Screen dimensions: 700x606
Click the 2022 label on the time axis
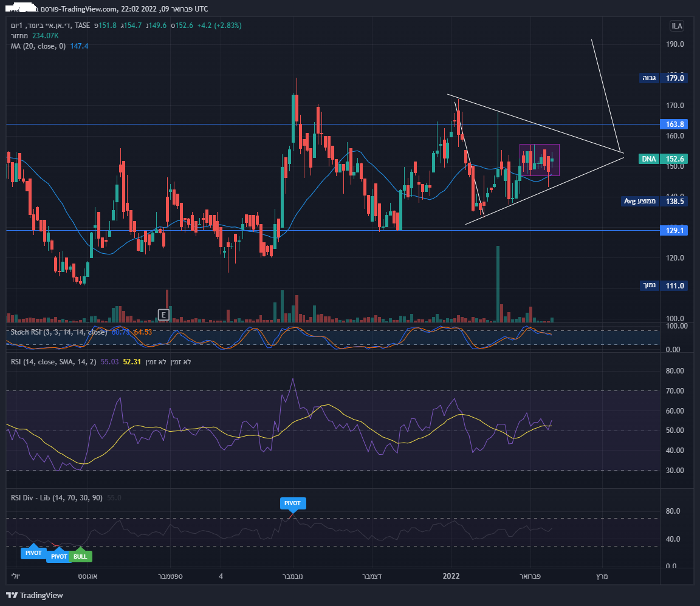[451, 576]
